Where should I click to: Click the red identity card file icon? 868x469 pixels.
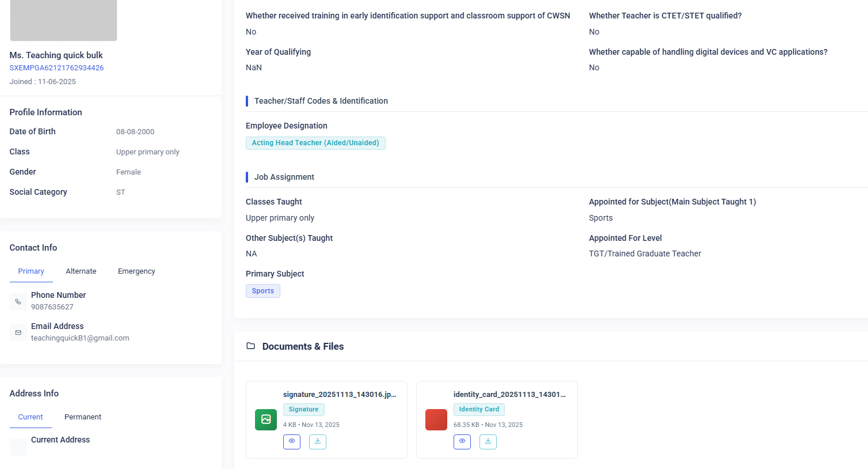point(436,419)
